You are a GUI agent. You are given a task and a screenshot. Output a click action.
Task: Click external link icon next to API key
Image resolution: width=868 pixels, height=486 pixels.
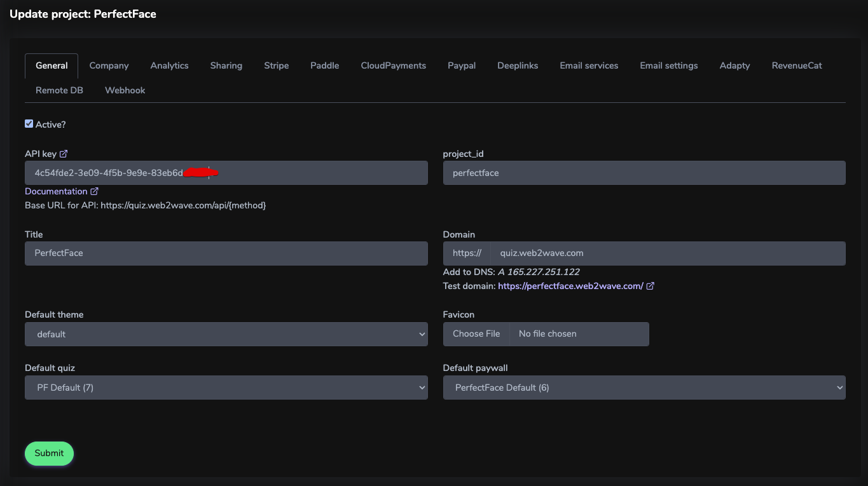coord(64,154)
